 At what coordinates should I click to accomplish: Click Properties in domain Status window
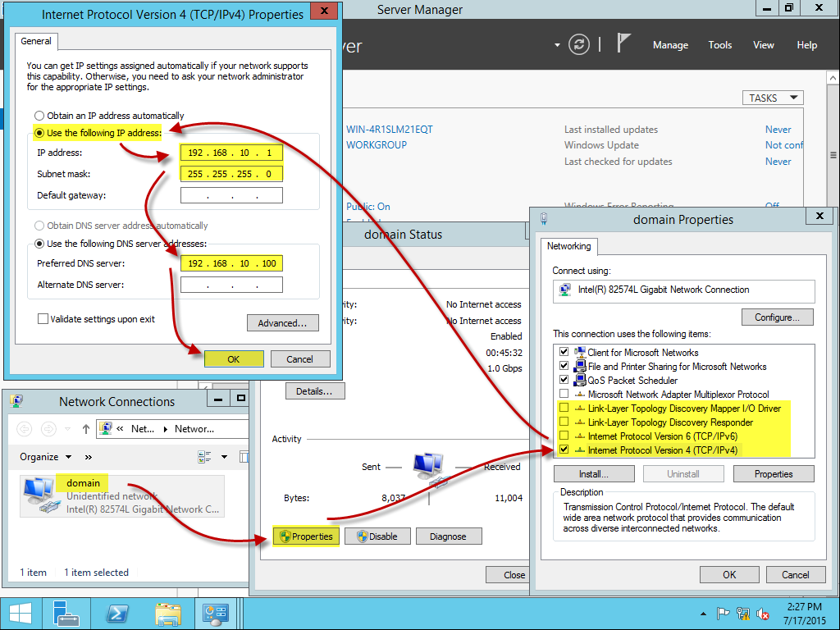tap(307, 536)
